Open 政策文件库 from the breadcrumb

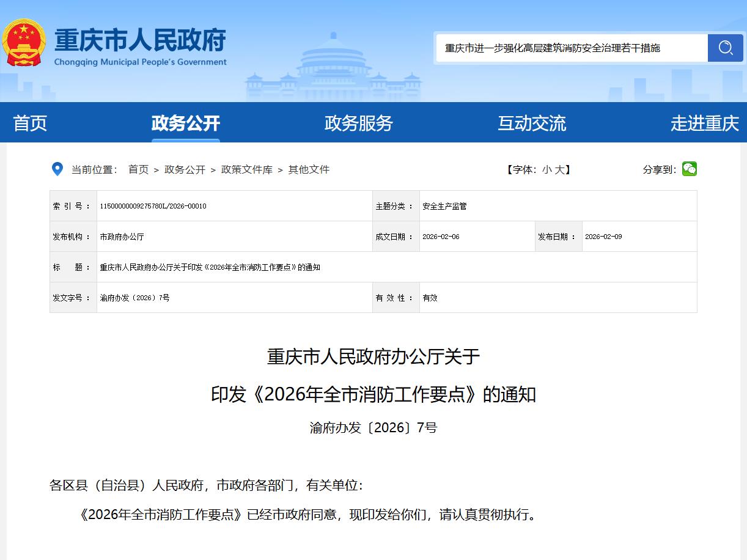click(246, 170)
